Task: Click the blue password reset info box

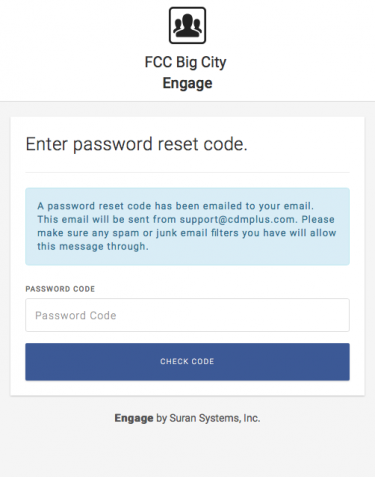Action: (x=187, y=226)
